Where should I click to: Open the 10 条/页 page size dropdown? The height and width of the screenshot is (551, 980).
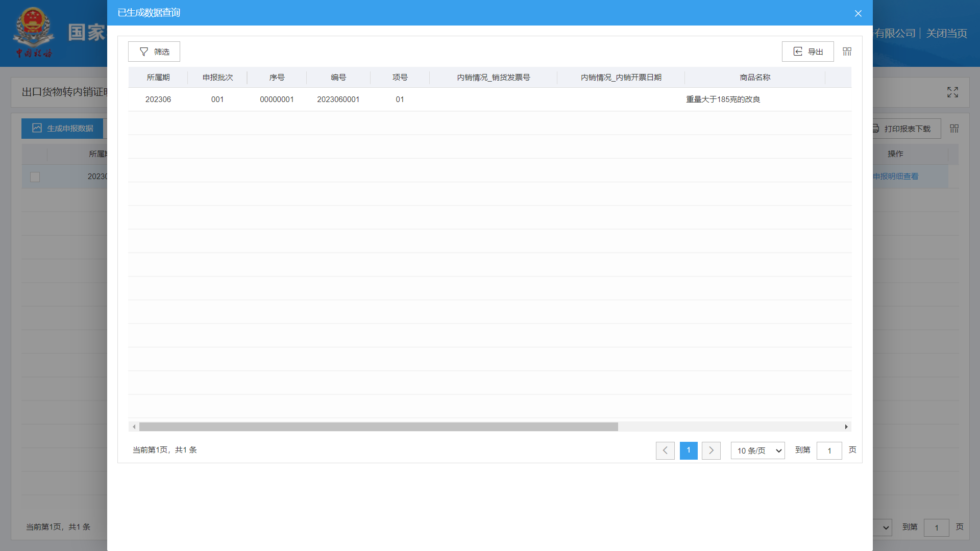click(757, 450)
